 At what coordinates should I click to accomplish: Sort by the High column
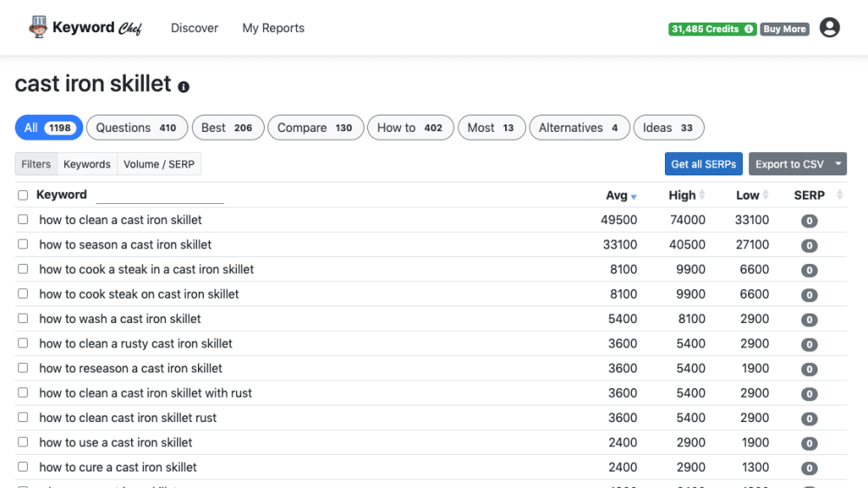click(x=687, y=195)
